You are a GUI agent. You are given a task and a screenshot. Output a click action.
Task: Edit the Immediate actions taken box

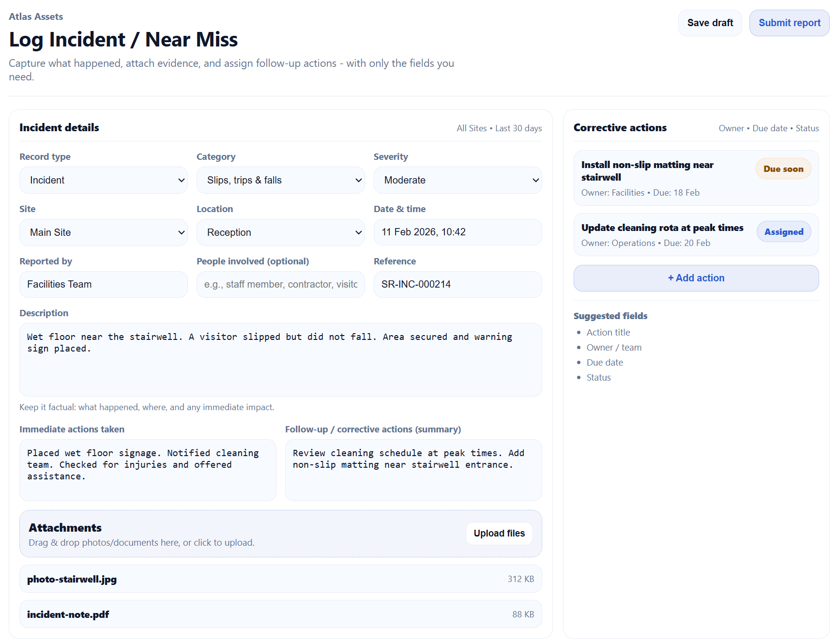pos(148,470)
